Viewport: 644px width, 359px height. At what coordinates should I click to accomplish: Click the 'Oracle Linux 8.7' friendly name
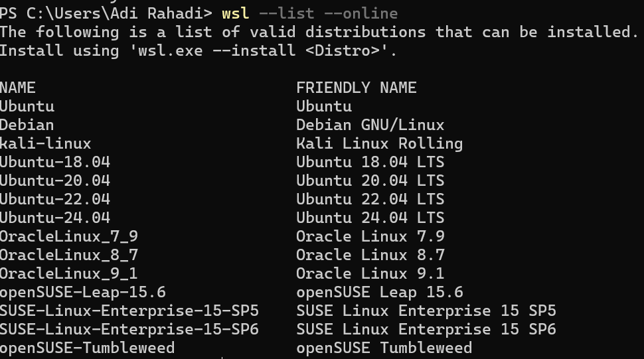coord(370,255)
